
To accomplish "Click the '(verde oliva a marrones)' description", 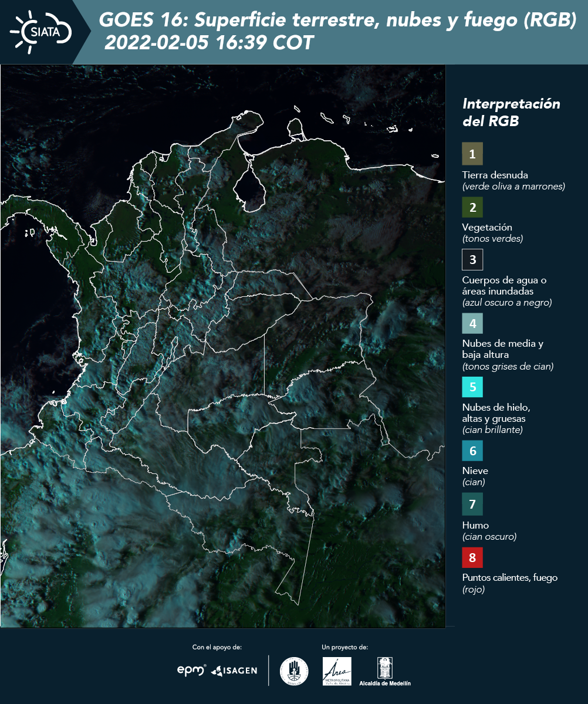I will point(513,187).
